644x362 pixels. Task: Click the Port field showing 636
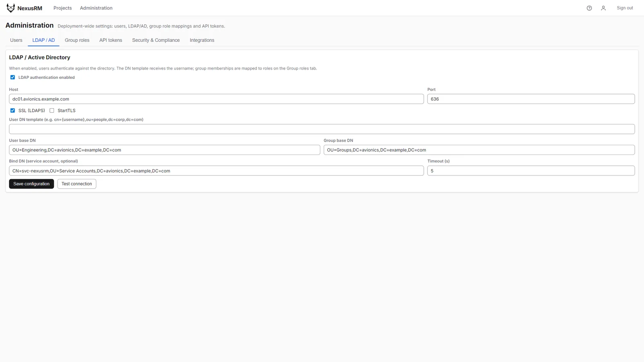click(x=531, y=99)
